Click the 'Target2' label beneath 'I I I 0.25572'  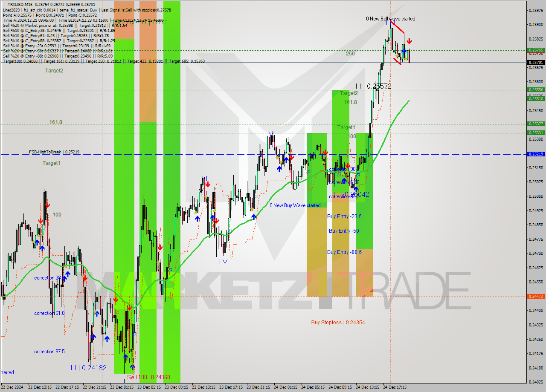pyautogui.click(x=349, y=93)
